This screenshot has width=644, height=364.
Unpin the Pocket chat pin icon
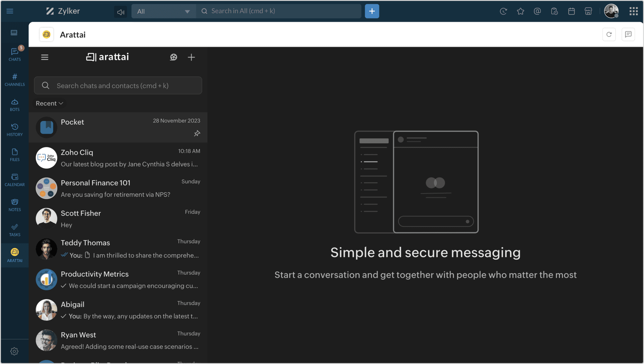[x=197, y=133]
